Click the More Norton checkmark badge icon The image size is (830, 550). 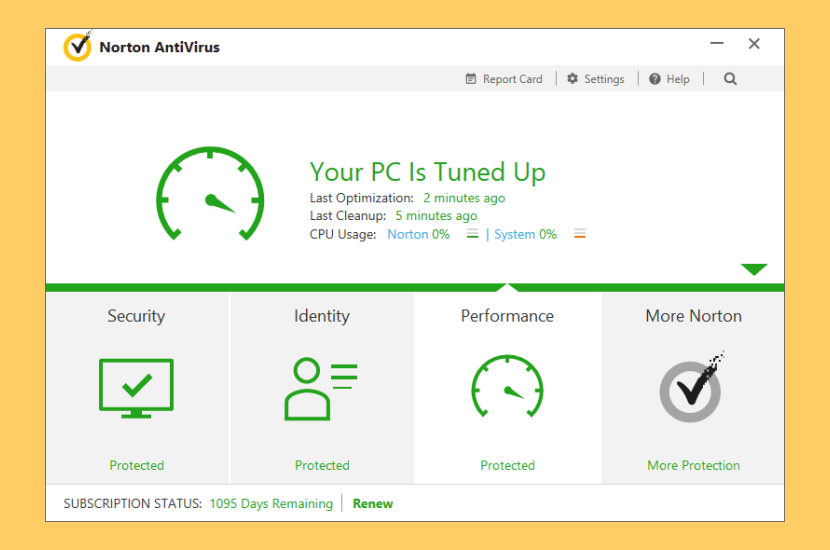click(692, 387)
